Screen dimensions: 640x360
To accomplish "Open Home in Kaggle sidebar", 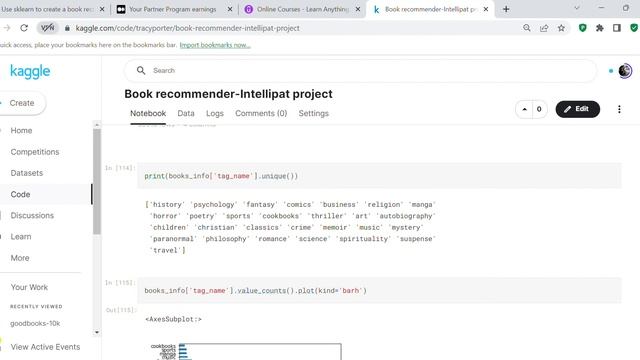I will (21, 131).
